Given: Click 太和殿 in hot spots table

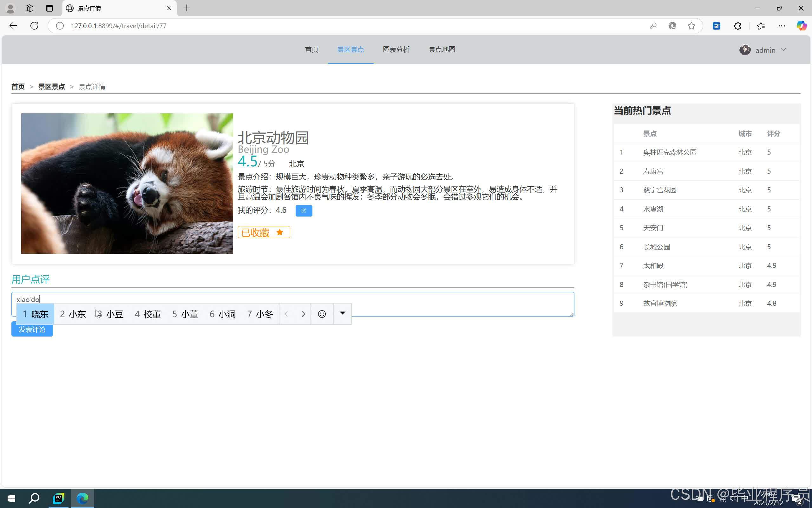Looking at the screenshot, I should pos(653,266).
